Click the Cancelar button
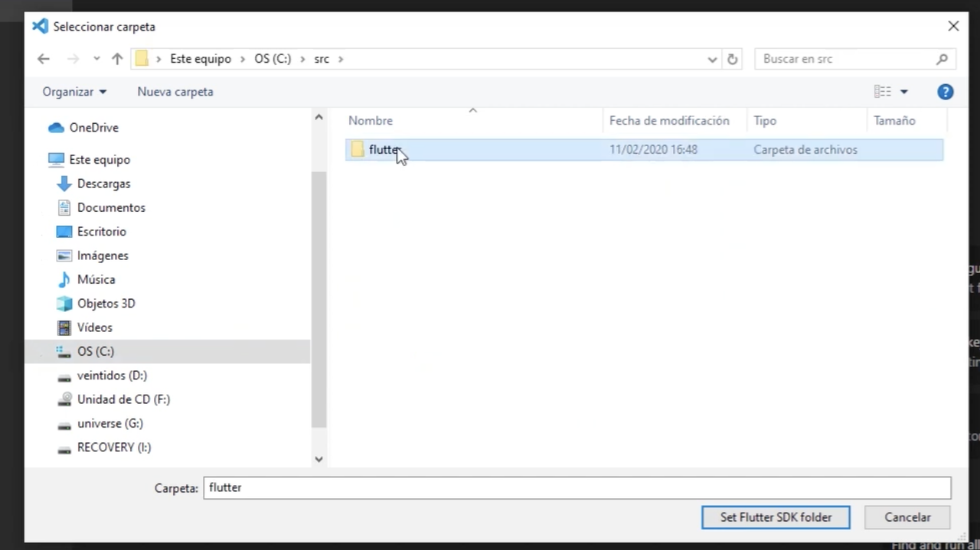This screenshot has height=550, width=980. pyautogui.click(x=907, y=517)
